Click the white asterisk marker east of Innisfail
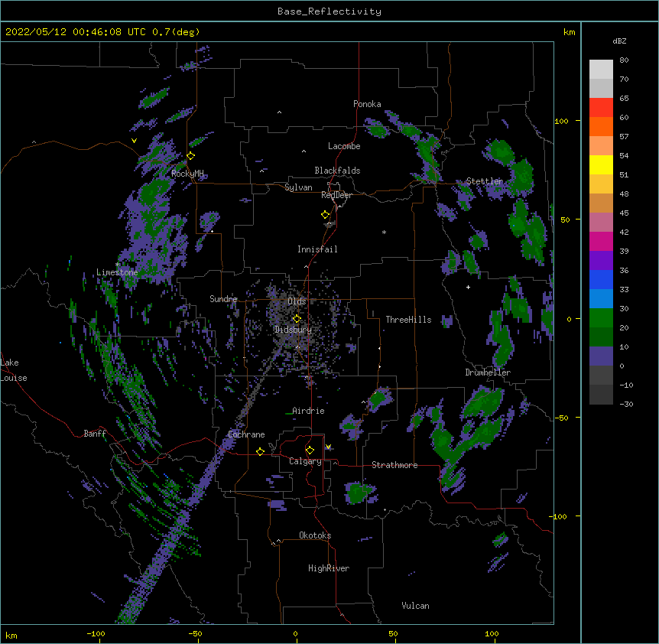This screenshot has height=644, width=659. point(384,233)
